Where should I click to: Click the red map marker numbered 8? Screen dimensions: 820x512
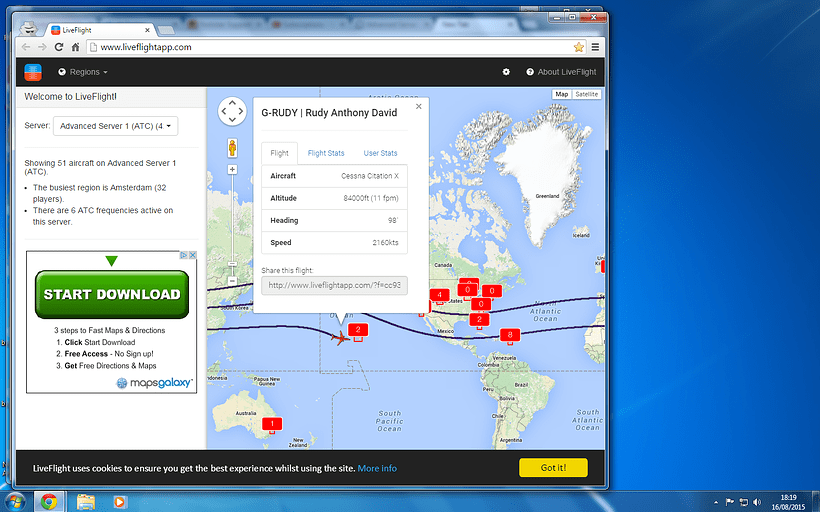(510, 335)
